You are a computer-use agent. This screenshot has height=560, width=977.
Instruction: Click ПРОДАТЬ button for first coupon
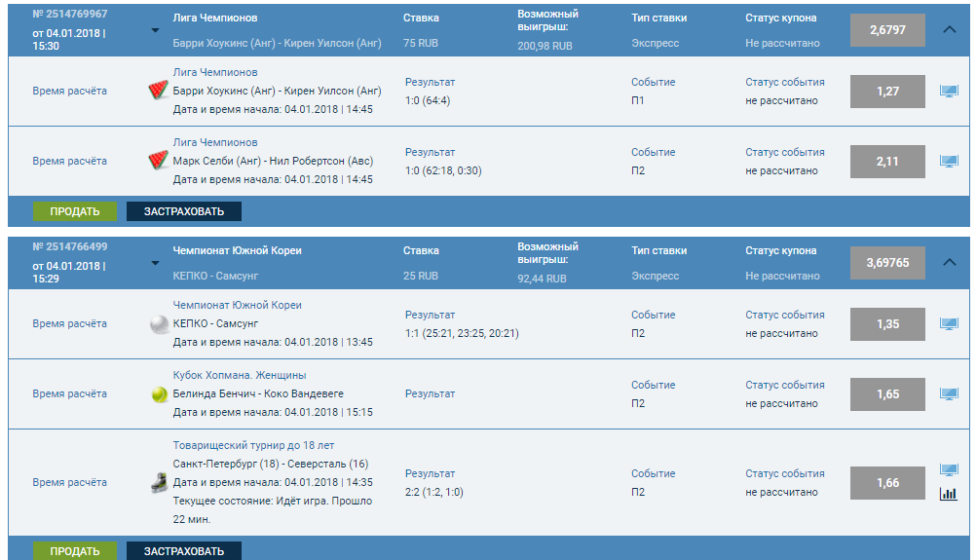[75, 211]
